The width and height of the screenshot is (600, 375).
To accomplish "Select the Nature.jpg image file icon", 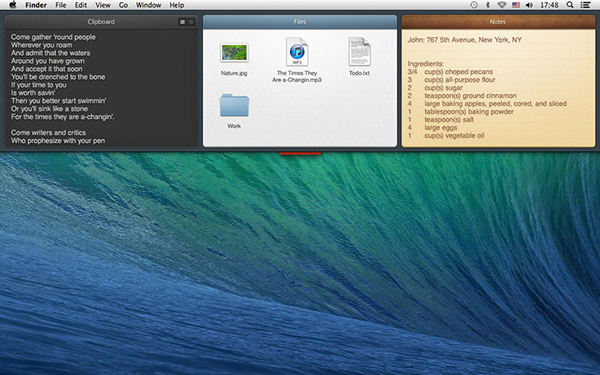I will (234, 53).
